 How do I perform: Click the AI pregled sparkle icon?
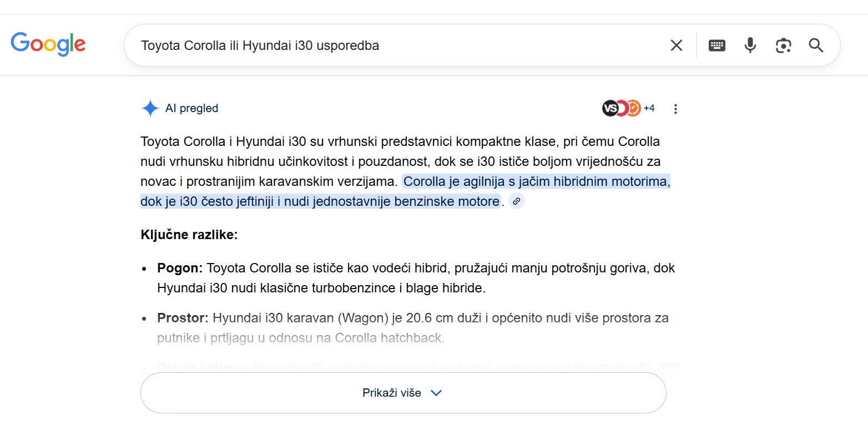point(149,108)
